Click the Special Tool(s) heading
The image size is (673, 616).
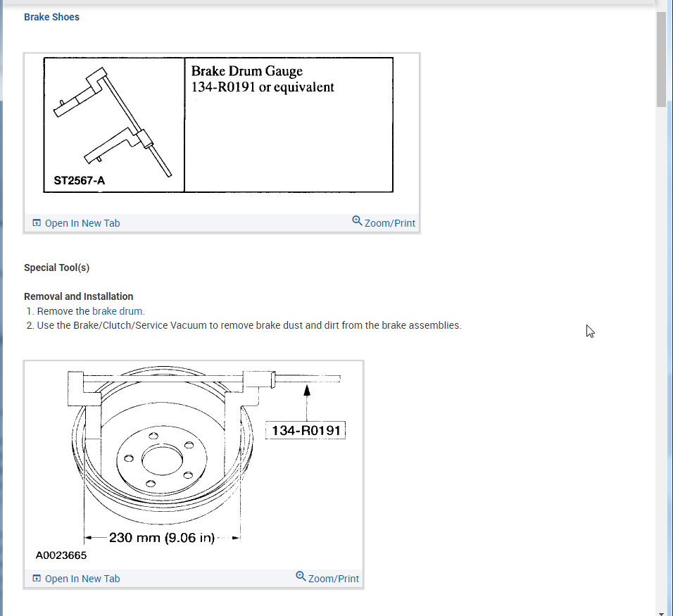click(x=56, y=268)
